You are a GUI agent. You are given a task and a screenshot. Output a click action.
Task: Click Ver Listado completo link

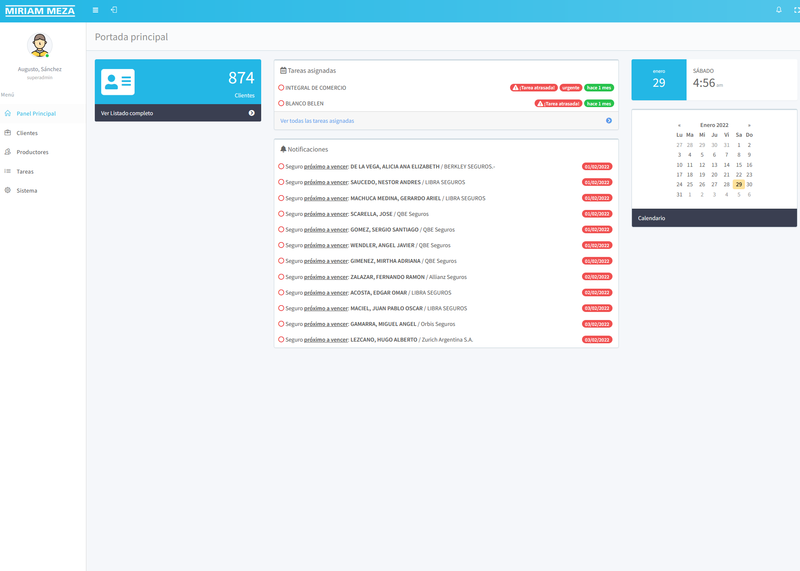127,113
